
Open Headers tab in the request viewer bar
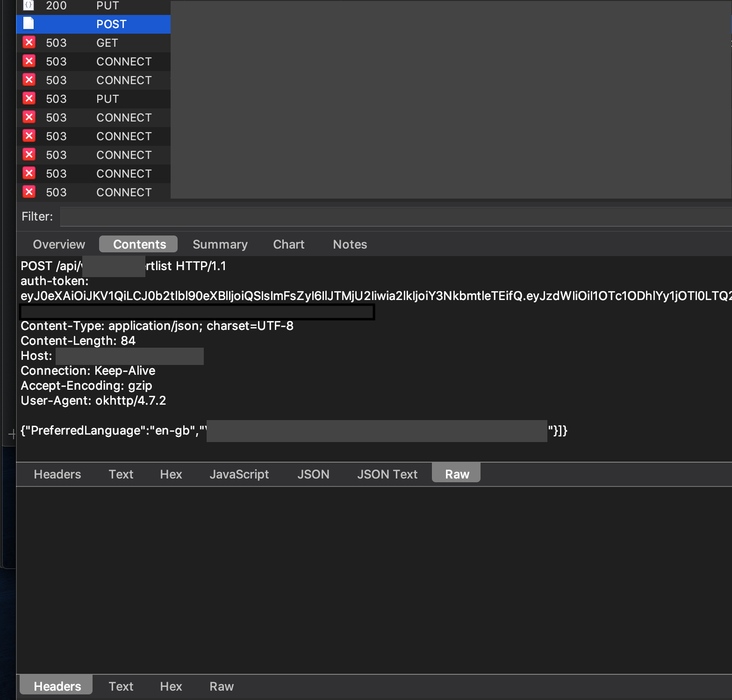[x=57, y=474]
